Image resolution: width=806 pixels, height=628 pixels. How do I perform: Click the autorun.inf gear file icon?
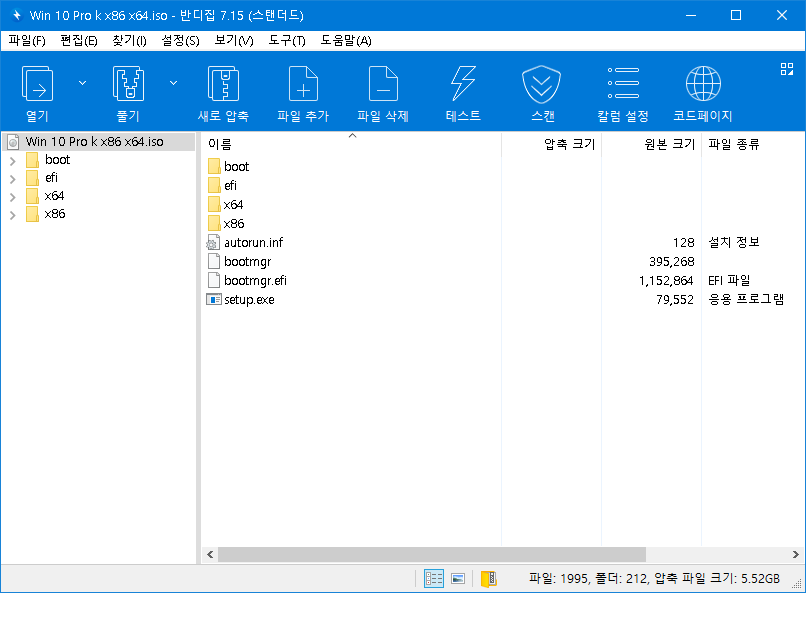click(x=213, y=243)
